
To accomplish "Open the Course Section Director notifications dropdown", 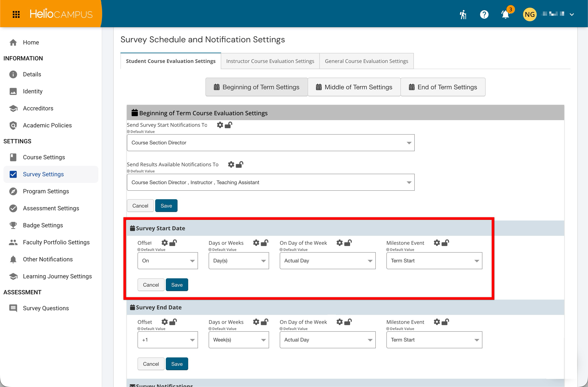I will pos(271,143).
